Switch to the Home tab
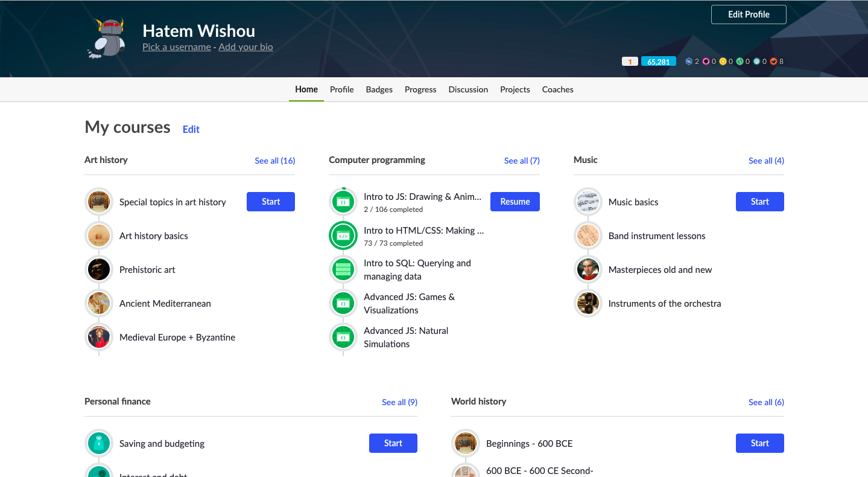Screen dimensions: 868x477 coord(306,89)
